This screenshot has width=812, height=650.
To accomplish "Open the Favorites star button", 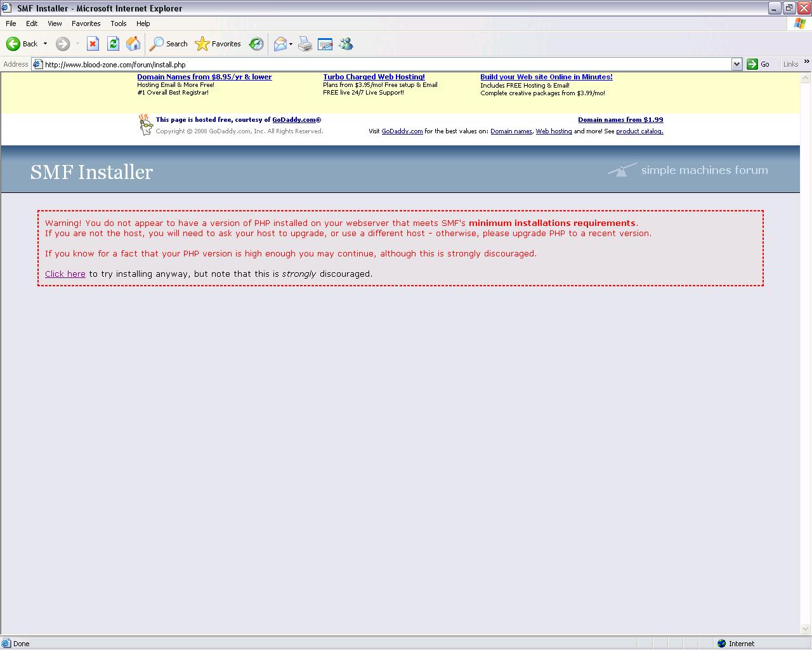I will click(218, 44).
